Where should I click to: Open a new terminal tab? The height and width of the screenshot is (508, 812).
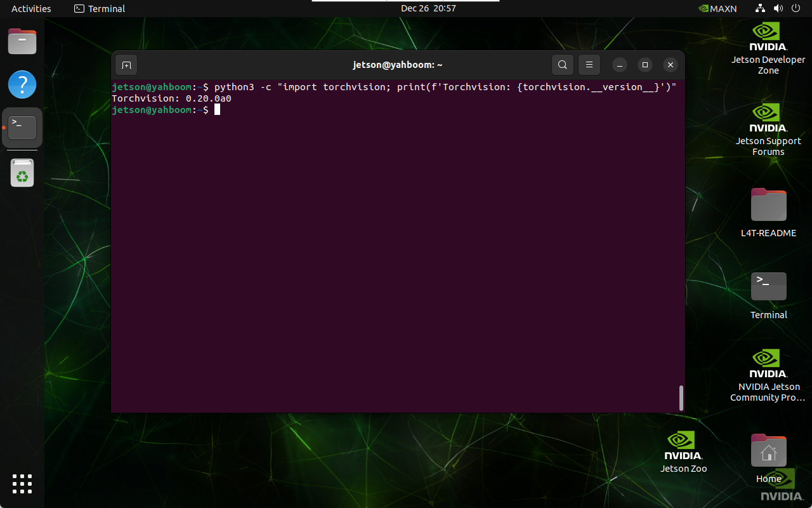[126, 65]
